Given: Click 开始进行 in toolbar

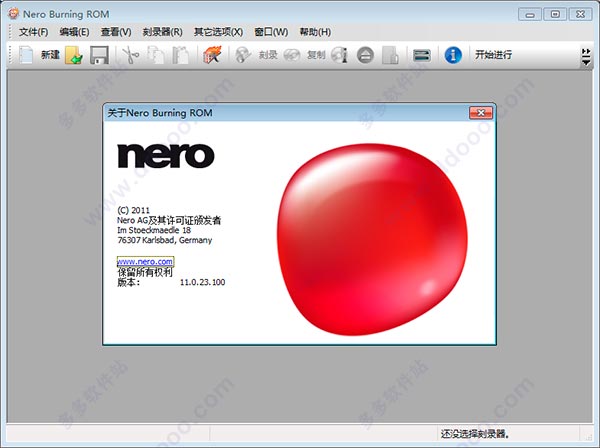Looking at the screenshot, I should click(x=493, y=55).
